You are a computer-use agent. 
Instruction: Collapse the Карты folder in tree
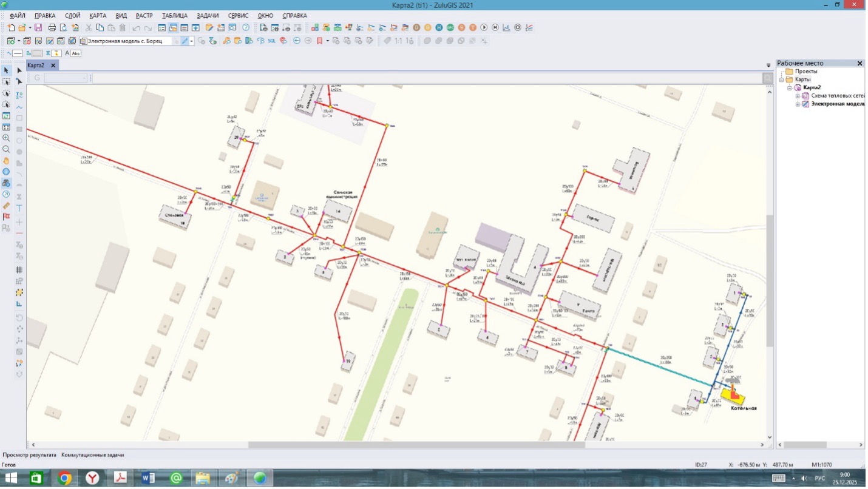coord(782,79)
